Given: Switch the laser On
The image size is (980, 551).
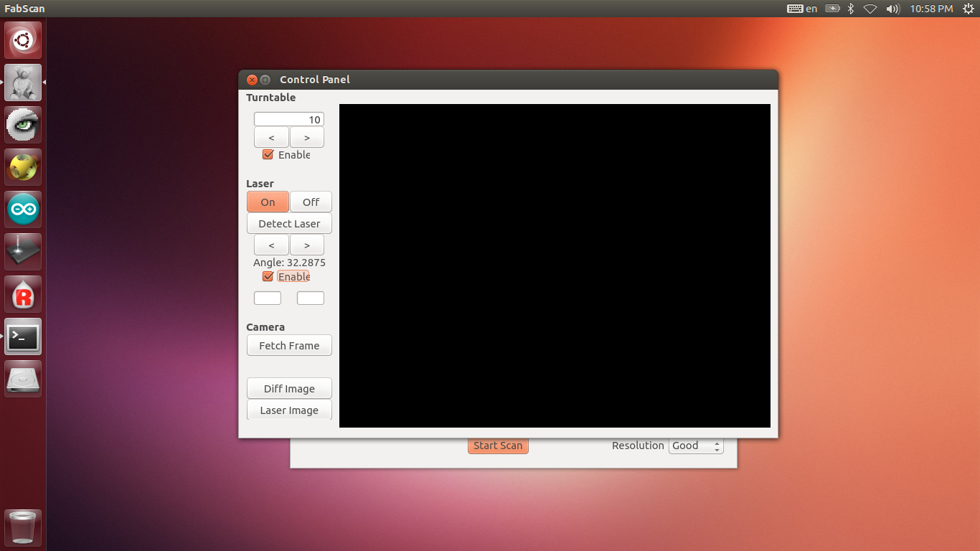Looking at the screenshot, I should click(268, 202).
